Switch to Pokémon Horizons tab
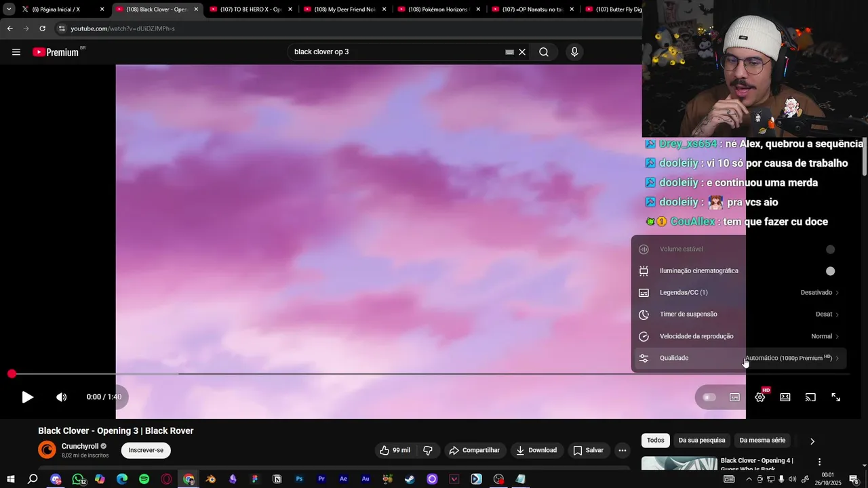 (437, 9)
